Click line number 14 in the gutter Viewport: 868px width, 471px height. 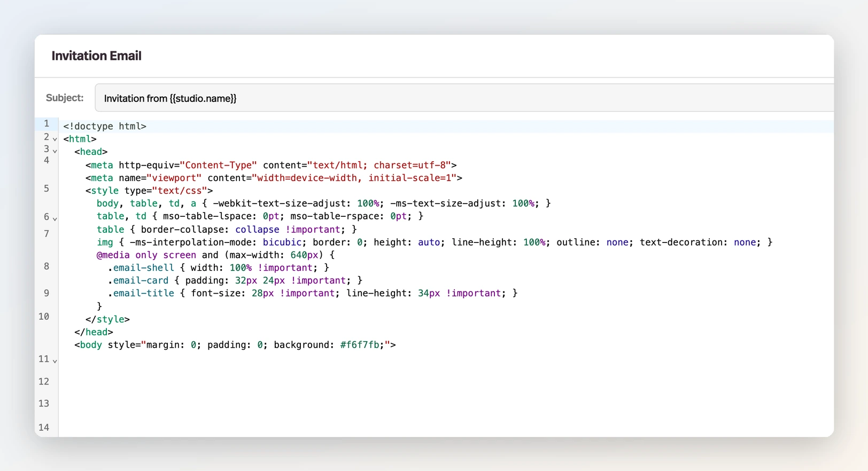click(44, 428)
